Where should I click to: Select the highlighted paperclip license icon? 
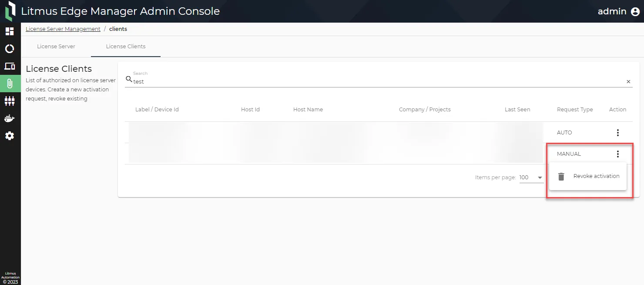[x=10, y=84]
